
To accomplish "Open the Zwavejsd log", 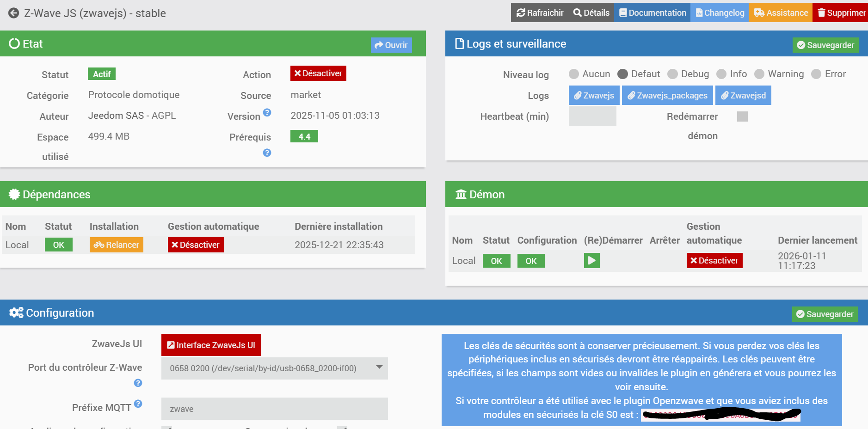I will (x=743, y=96).
